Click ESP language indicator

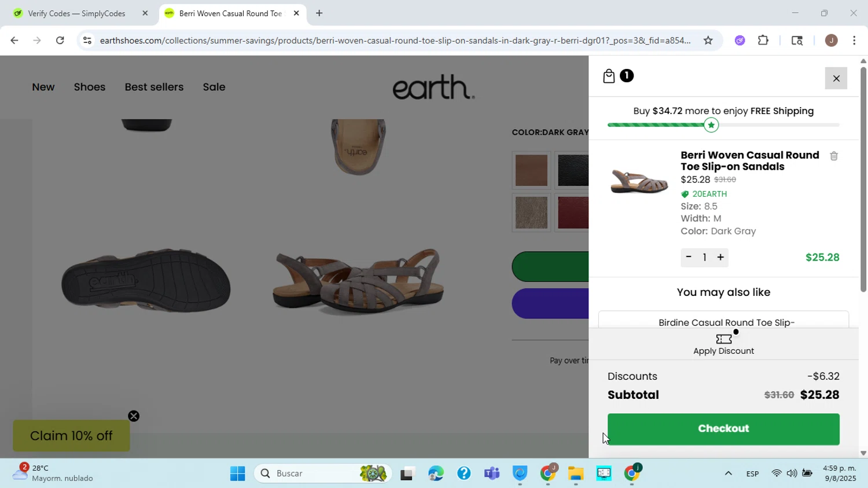pos(753,474)
